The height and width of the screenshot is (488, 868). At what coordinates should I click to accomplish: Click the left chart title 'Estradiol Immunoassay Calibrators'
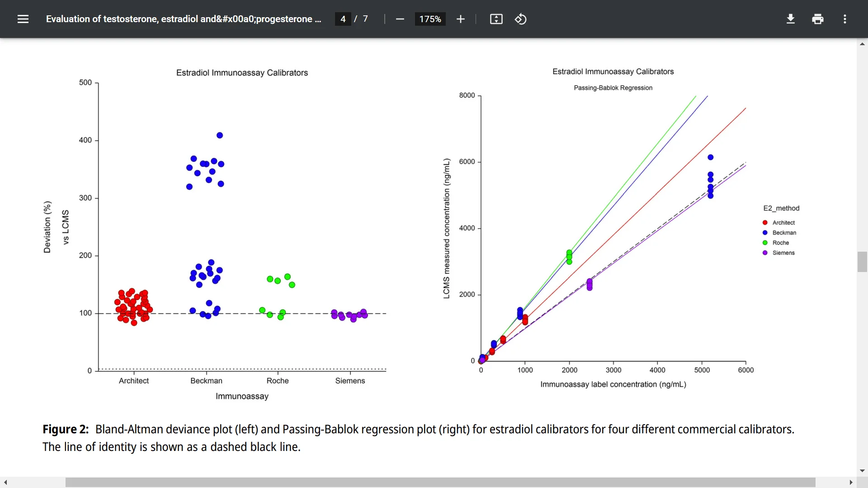[242, 73]
